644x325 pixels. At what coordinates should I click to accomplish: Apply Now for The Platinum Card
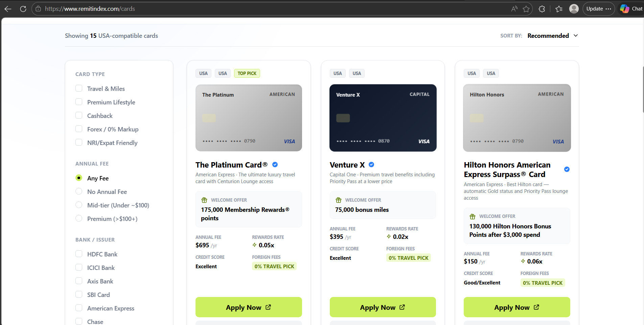pos(249,307)
